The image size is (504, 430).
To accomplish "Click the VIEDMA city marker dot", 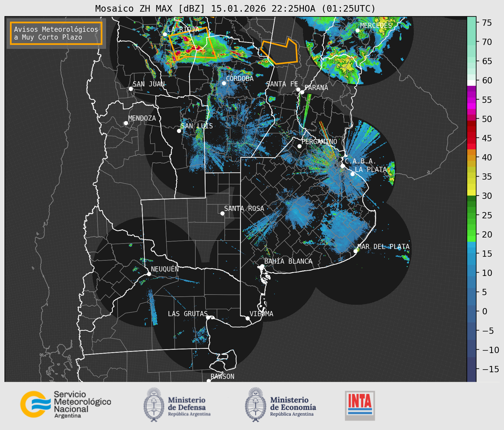I will click(x=248, y=318).
